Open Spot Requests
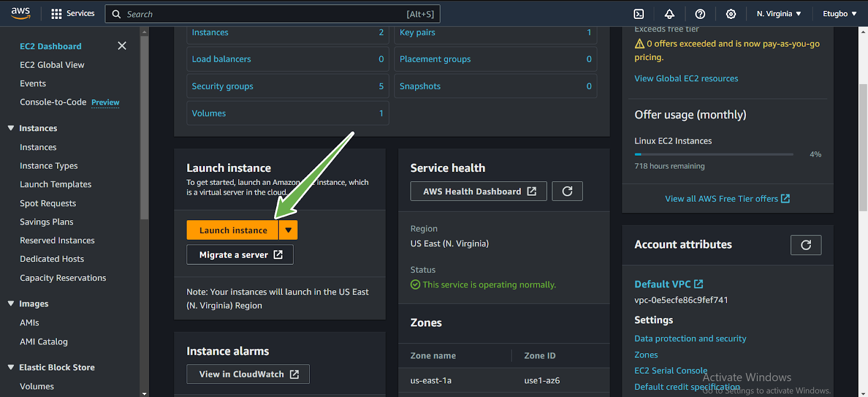The image size is (868, 397). (48, 203)
